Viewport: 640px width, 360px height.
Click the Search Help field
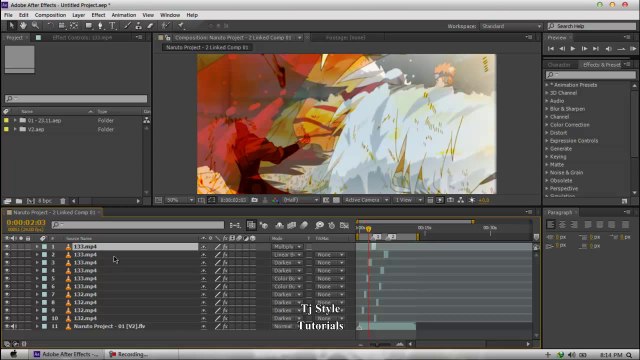(x=591, y=26)
